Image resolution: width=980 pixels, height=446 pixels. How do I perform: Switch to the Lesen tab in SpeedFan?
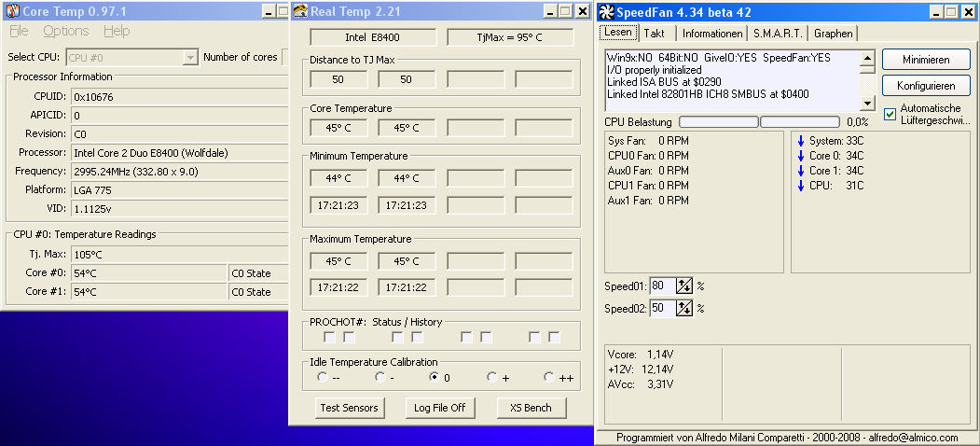[x=619, y=32]
